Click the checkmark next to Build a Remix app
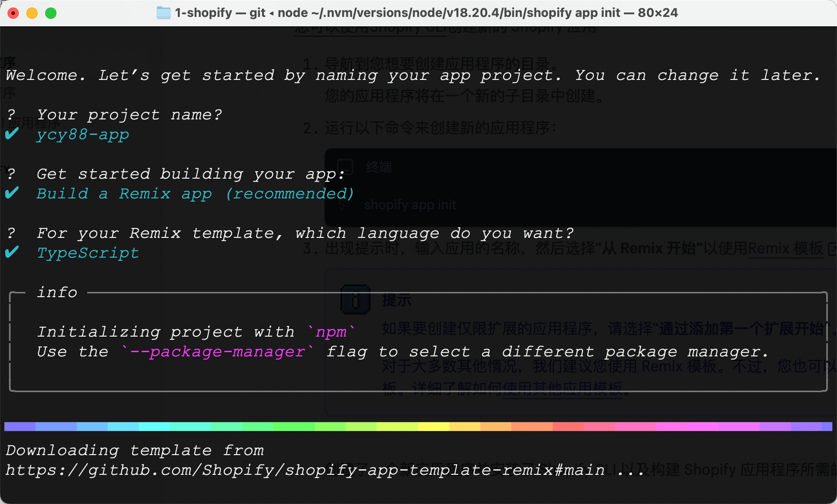The image size is (837, 504). [x=12, y=193]
